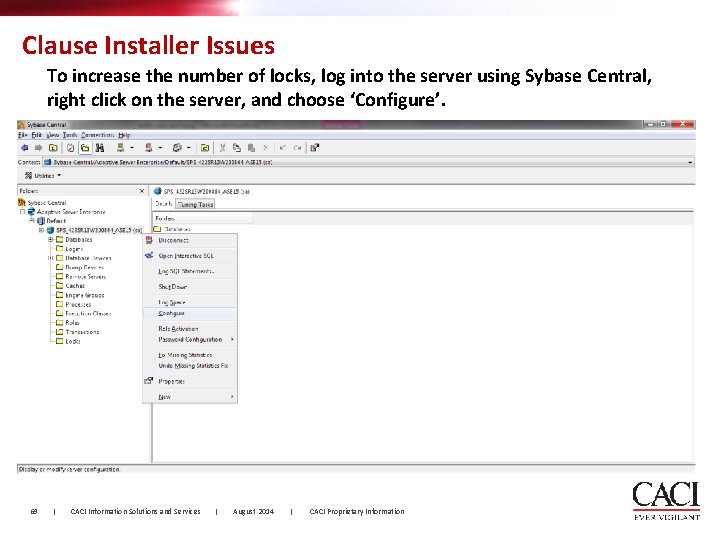Click the Paste toolbar icon
Image resolution: width=720 pixels, height=540 pixels.
tap(251, 148)
